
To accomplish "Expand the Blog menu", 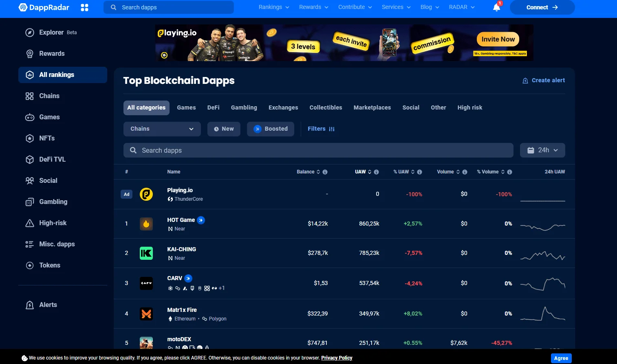I will coord(430,7).
